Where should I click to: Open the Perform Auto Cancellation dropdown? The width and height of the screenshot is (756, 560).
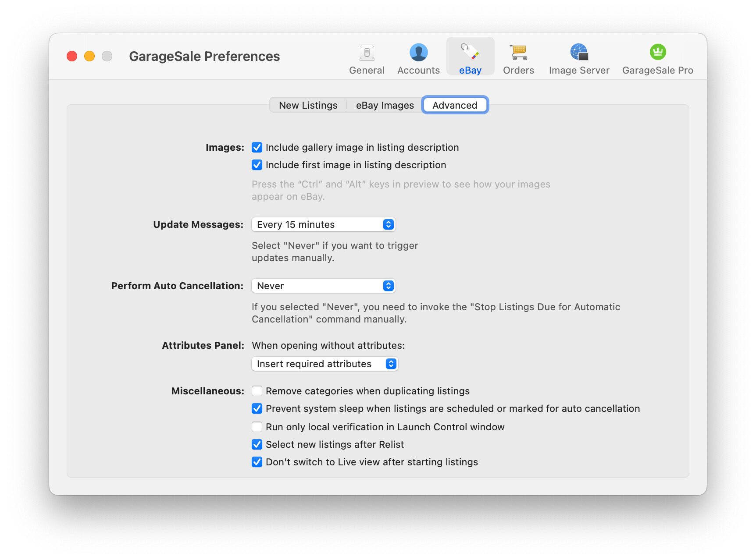[x=324, y=286]
